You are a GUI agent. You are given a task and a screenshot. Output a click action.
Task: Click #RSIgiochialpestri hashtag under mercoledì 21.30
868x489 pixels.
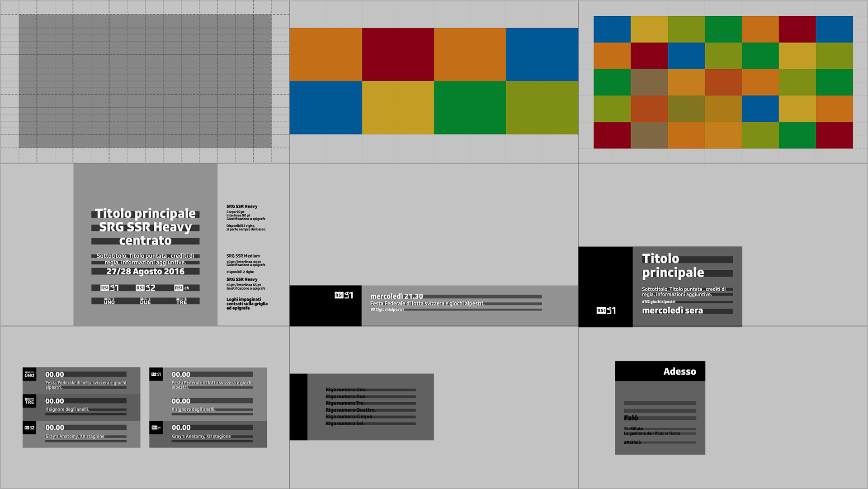point(387,310)
